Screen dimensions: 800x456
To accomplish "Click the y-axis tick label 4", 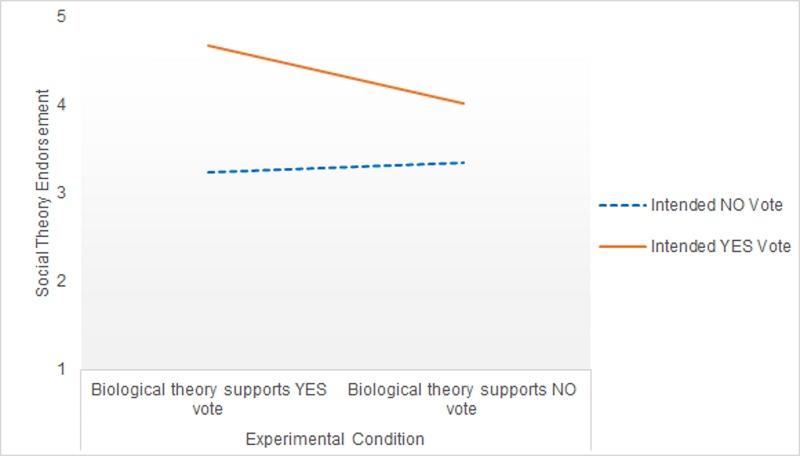I will point(63,104).
